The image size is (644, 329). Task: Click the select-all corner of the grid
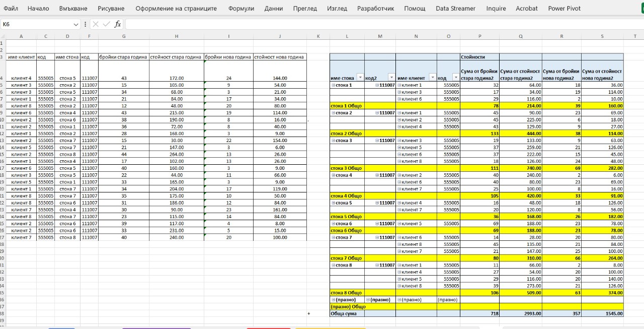pos(3,36)
